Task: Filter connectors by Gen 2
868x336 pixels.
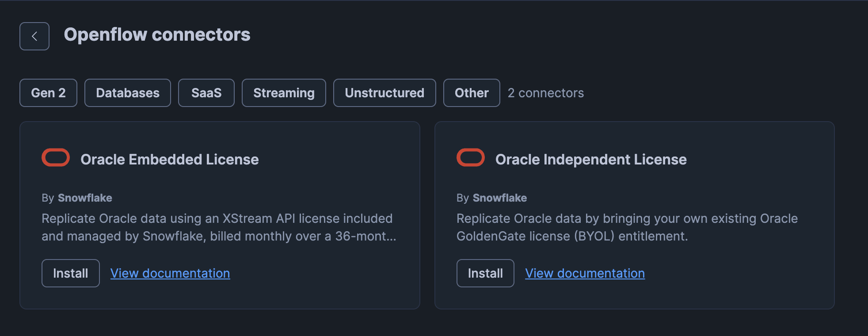Action: 48,93
